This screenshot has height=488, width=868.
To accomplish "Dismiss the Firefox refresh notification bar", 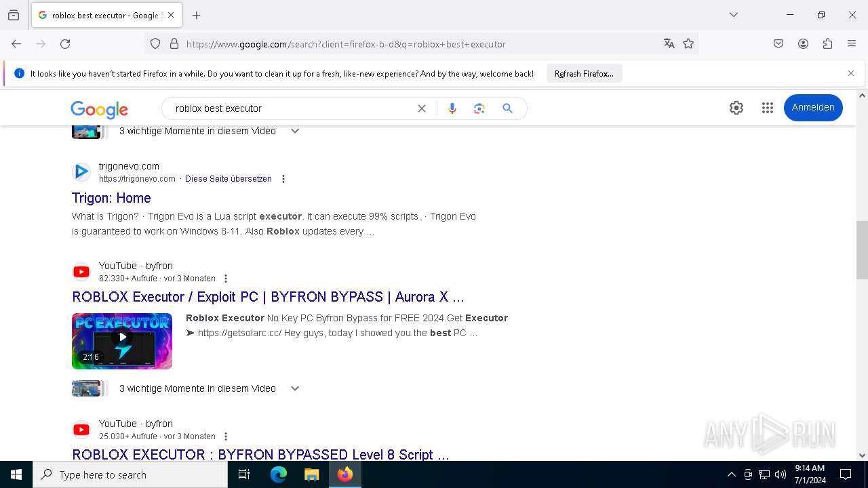I will pyautogui.click(x=851, y=73).
